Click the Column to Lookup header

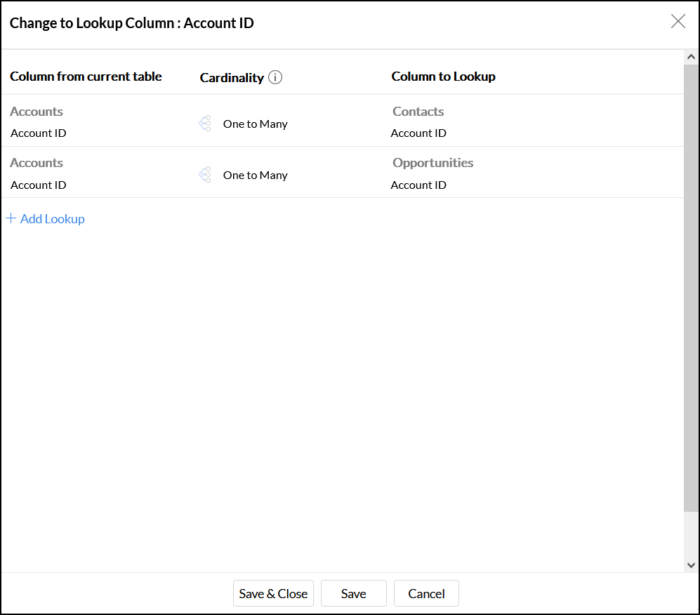[x=443, y=77]
